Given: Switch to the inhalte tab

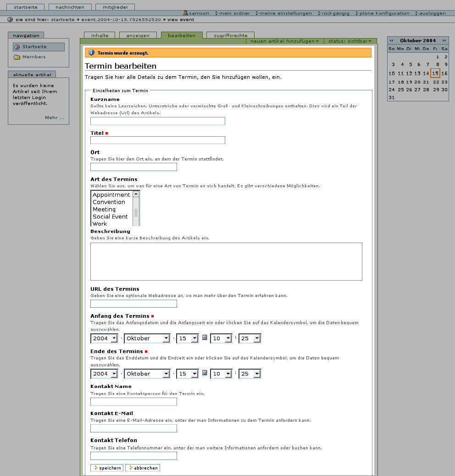Looking at the screenshot, I should point(100,35).
